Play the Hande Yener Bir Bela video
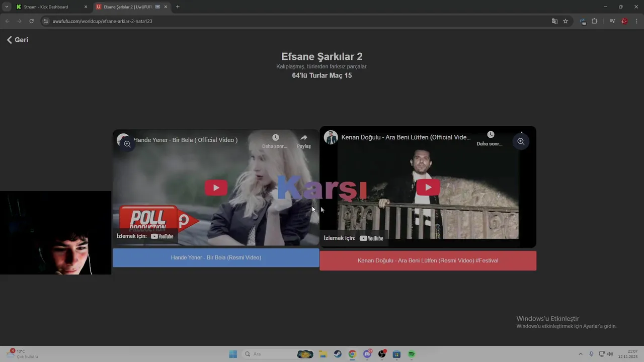 pyautogui.click(x=216, y=188)
